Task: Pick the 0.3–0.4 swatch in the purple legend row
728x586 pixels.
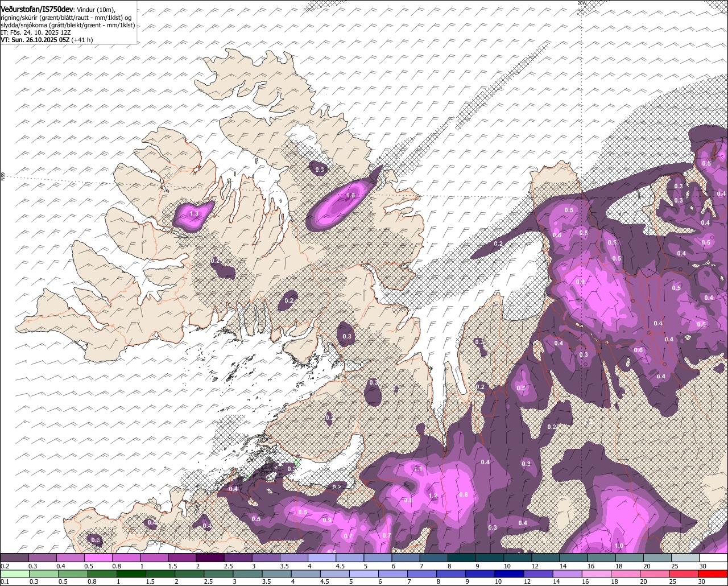Action: (42, 558)
